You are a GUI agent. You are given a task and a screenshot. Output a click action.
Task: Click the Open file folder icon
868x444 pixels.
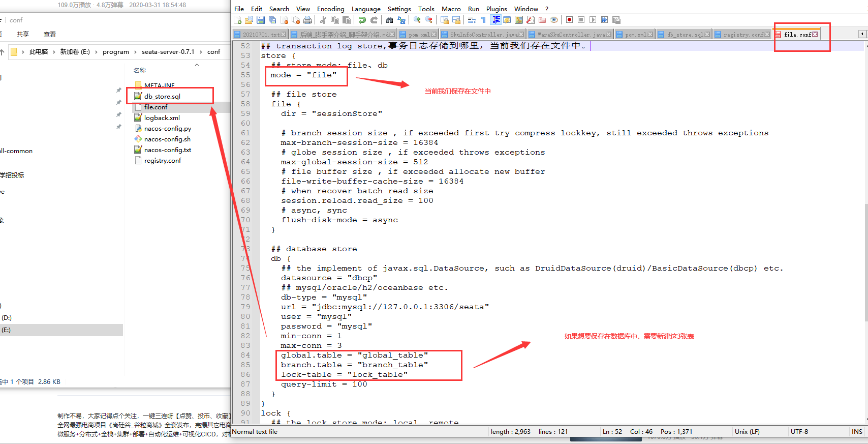coord(249,20)
